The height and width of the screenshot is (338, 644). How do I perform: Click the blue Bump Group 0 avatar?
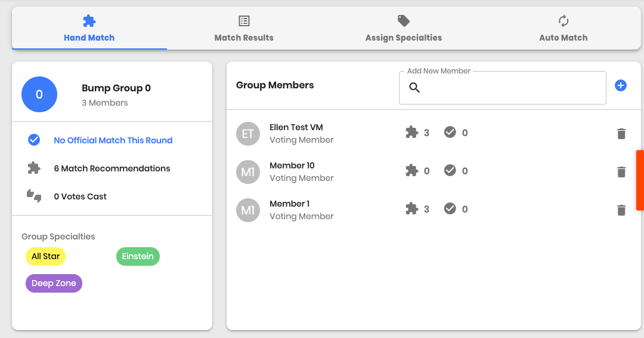point(39,94)
